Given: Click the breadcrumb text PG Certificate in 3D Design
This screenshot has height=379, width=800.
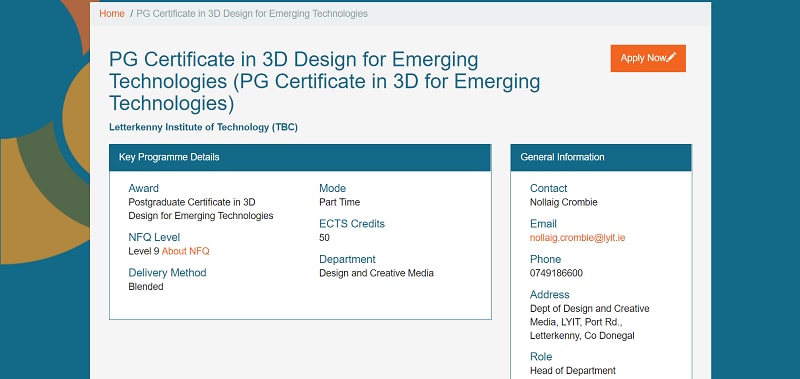Looking at the screenshot, I should coord(252,14).
